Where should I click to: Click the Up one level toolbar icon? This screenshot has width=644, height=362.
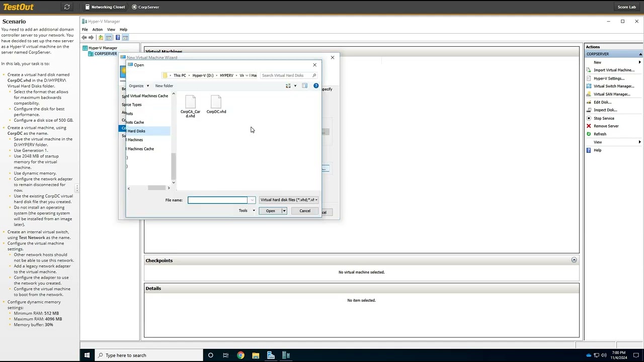tap(101, 38)
